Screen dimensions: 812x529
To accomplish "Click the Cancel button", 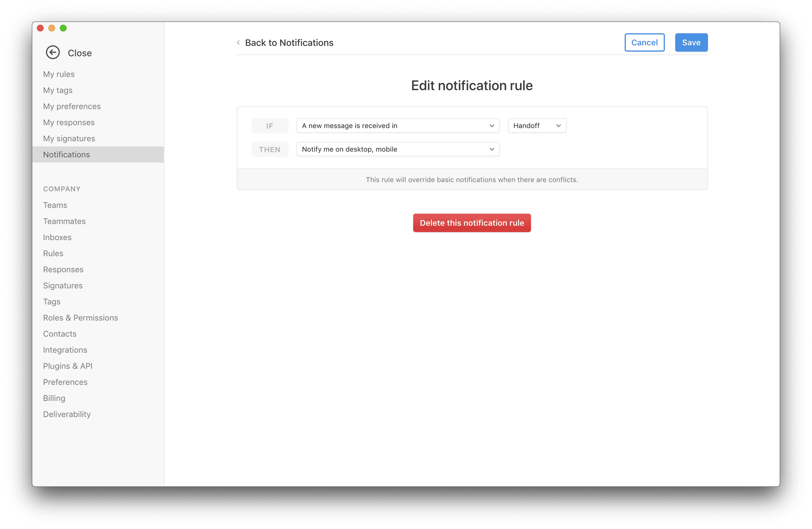I will 644,43.
